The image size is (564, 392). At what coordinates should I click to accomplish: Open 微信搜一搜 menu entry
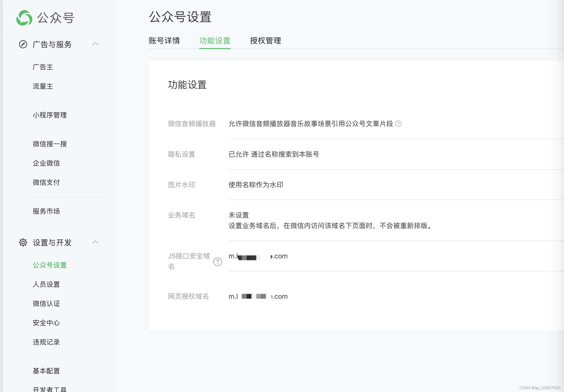pos(50,144)
